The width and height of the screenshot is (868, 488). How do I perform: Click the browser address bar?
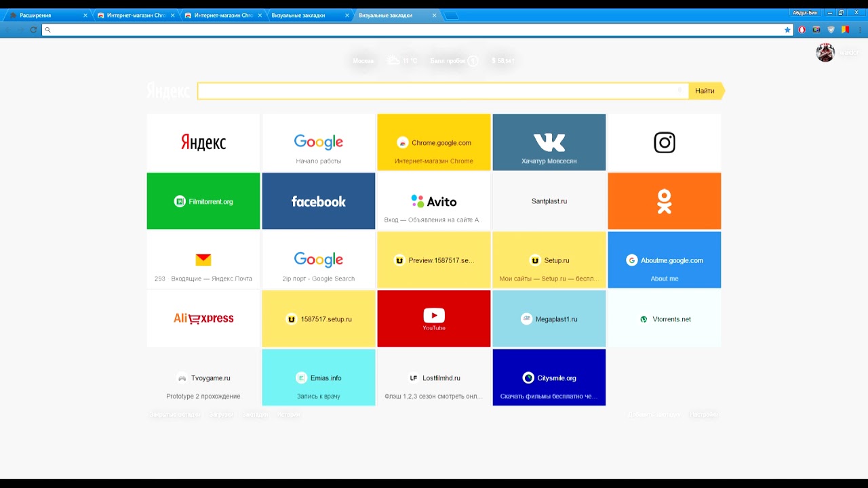coord(417,30)
